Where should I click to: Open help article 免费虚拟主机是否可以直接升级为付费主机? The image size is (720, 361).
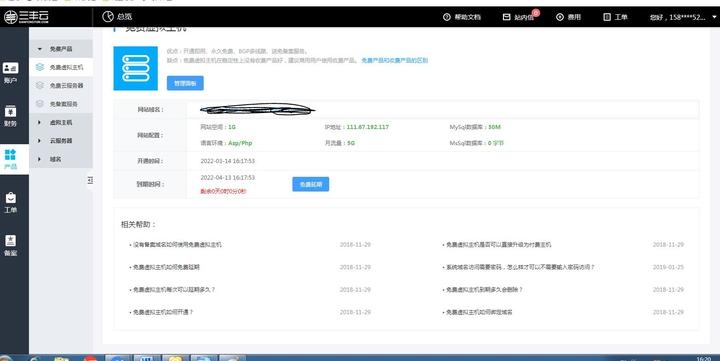click(498, 245)
